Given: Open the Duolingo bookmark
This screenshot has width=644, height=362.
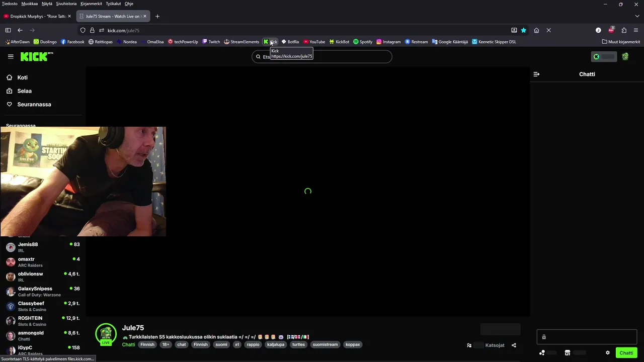Looking at the screenshot, I should pyautogui.click(x=45, y=42).
